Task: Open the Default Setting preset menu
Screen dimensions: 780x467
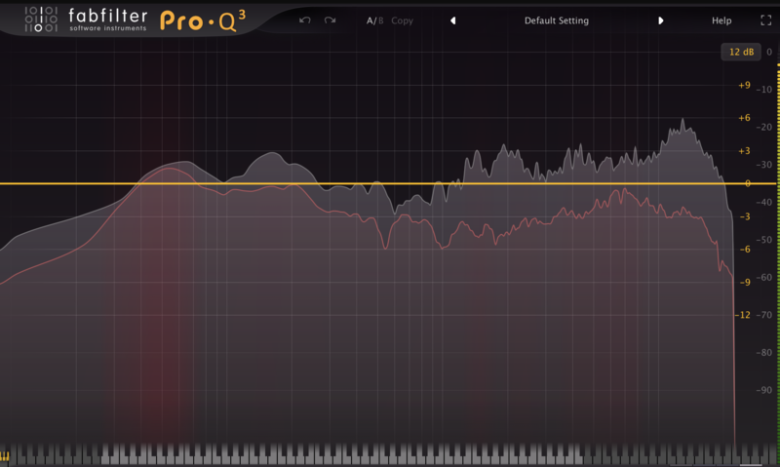Action: click(556, 21)
